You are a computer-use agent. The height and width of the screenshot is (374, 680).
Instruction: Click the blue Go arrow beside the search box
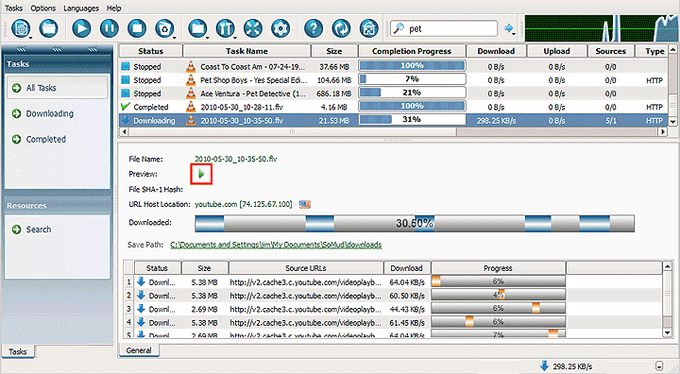tap(508, 29)
